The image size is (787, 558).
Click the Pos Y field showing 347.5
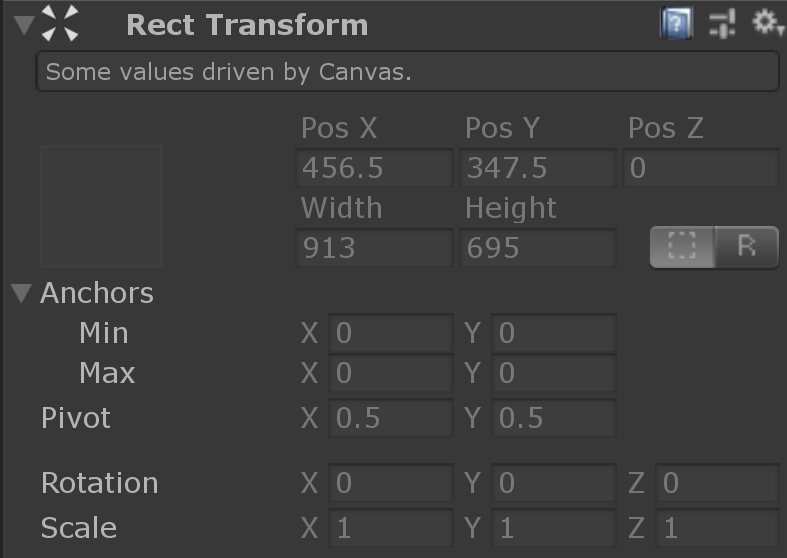click(538, 168)
